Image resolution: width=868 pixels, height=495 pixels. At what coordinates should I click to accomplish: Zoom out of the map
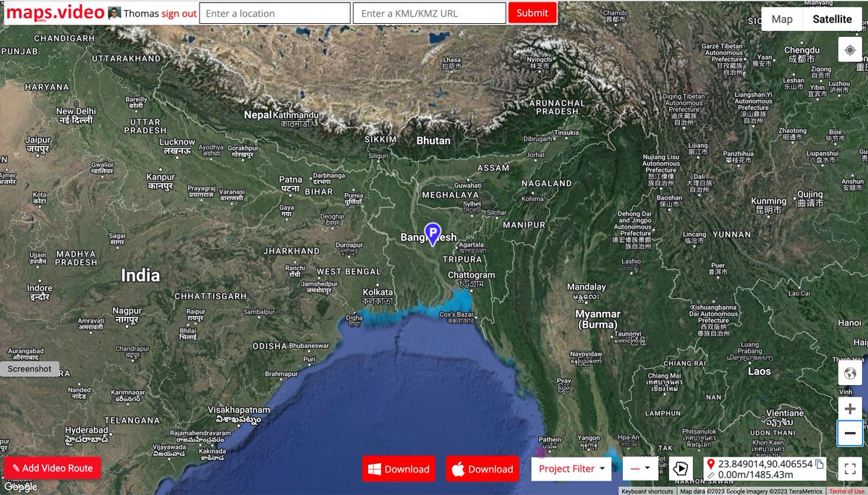[850, 433]
